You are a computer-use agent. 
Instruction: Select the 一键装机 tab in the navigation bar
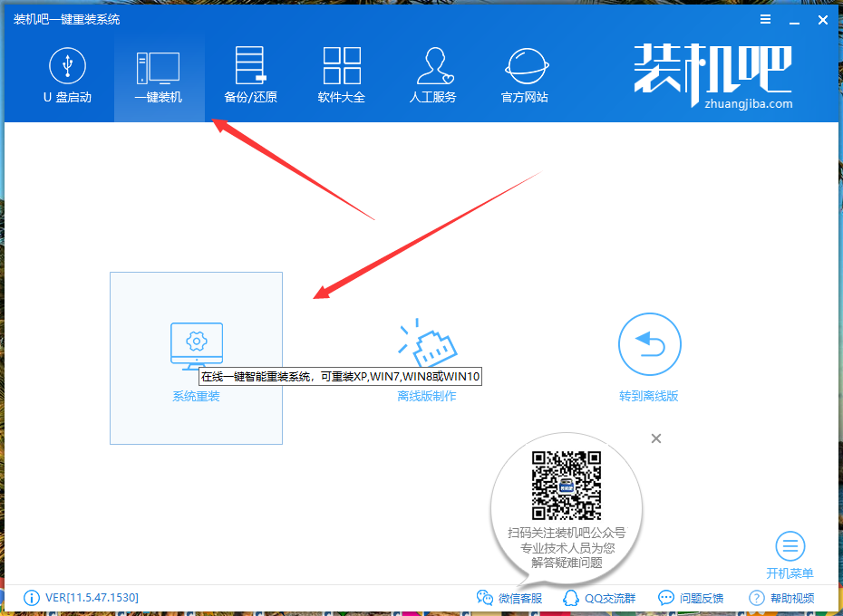click(x=159, y=72)
